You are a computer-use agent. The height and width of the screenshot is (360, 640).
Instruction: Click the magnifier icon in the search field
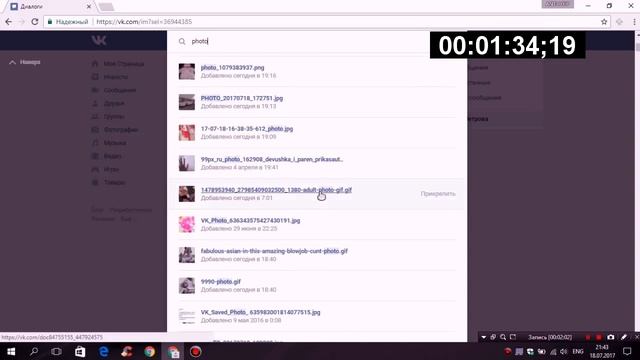pyautogui.click(x=182, y=41)
